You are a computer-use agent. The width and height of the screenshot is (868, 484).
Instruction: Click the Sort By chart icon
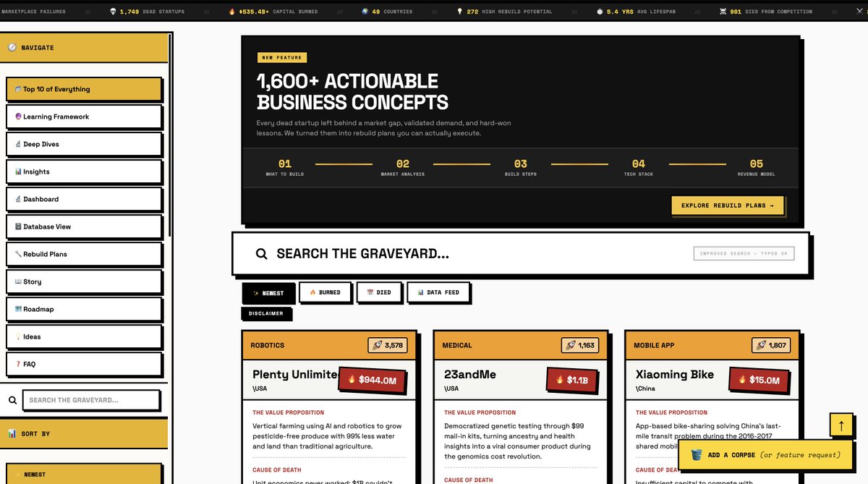tap(12, 433)
